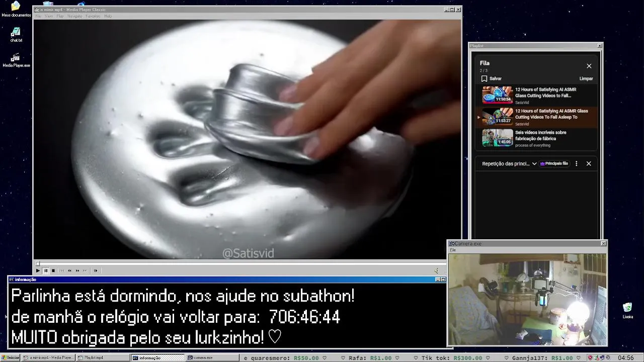Screen dimensions: 644x362
Task: Fast forward using increase speed button
Action: point(77,270)
